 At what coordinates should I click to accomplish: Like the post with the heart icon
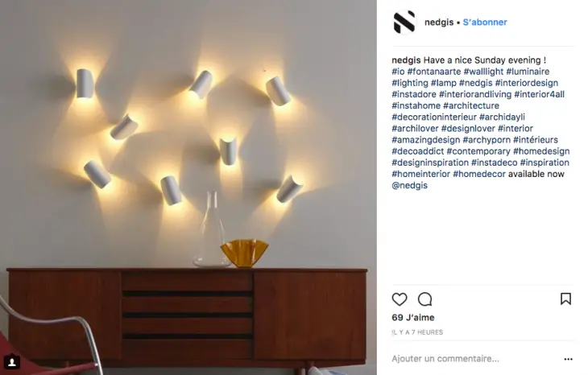[x=400, y=299]
